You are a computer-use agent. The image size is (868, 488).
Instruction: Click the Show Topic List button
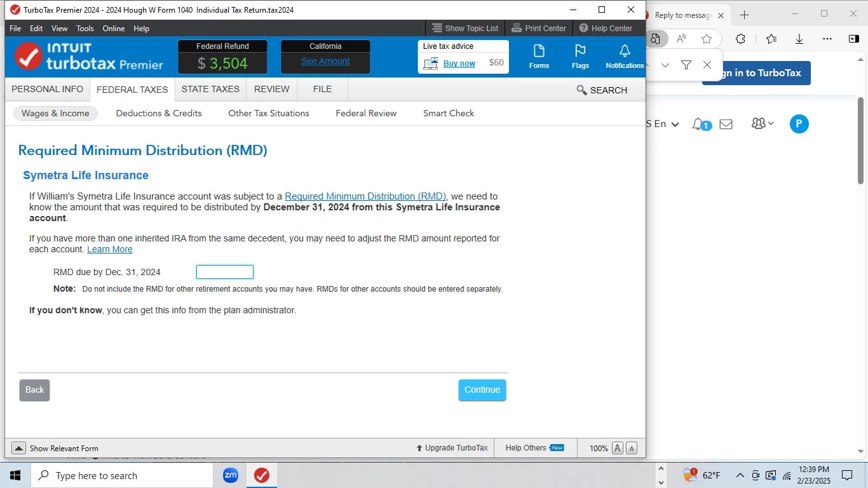click(x=465, y=28)
